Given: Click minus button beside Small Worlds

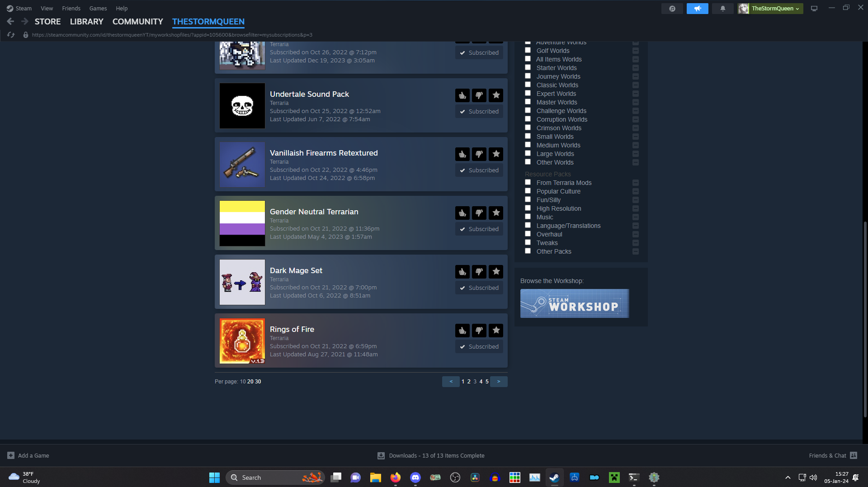Looking at the screenshot, I should pyautogui.click(x=636, y=137).
